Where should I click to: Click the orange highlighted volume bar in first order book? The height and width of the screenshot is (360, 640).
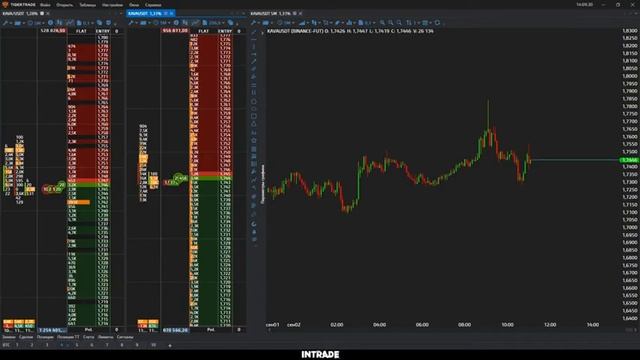(78, 202)
